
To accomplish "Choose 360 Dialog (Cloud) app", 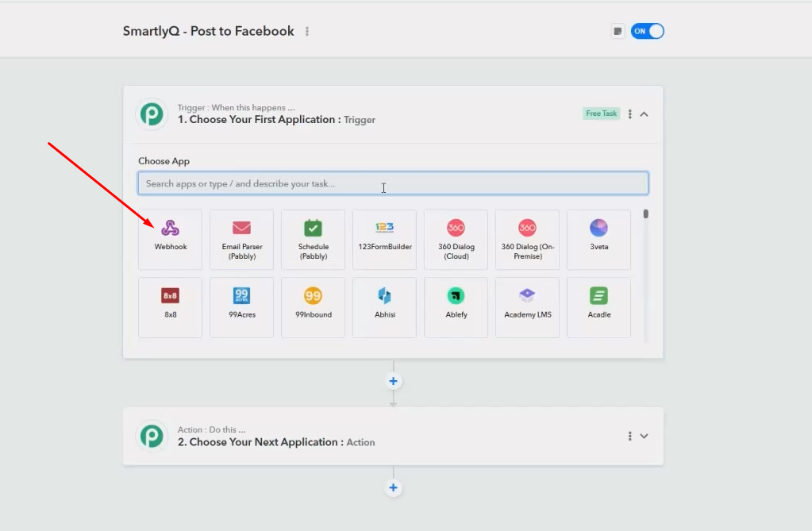I will point(456,240).
